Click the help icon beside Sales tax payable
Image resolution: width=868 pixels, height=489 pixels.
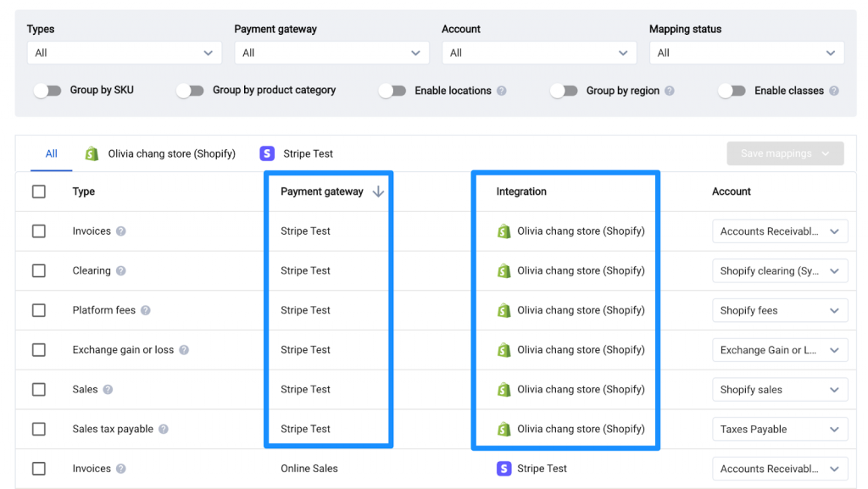pyautogui.click(x=164, y=430)
